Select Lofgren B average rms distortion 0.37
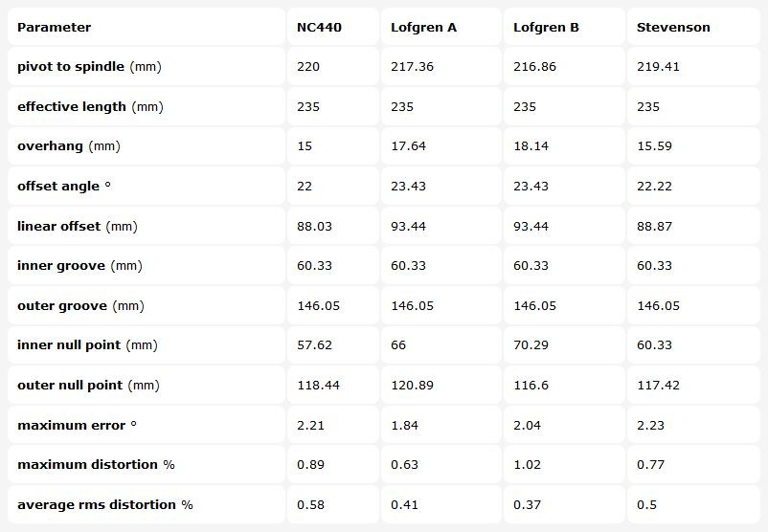Screen dimensions: 768x532 coord(527,504)
